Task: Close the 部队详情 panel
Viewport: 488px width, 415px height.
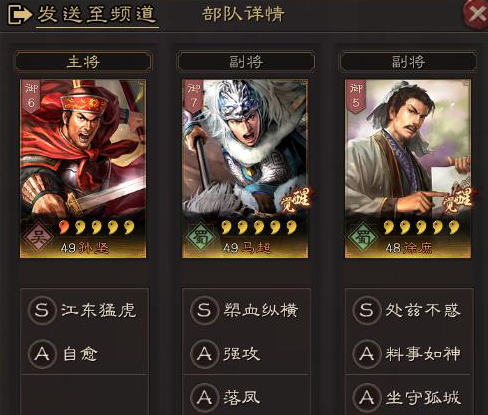Action: tap(477, 14)
